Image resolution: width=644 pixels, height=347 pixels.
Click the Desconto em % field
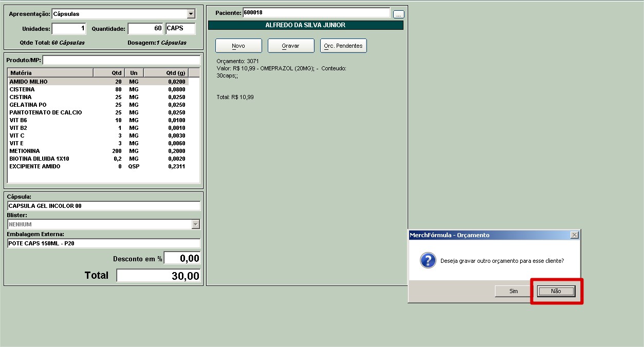point(182,259)
